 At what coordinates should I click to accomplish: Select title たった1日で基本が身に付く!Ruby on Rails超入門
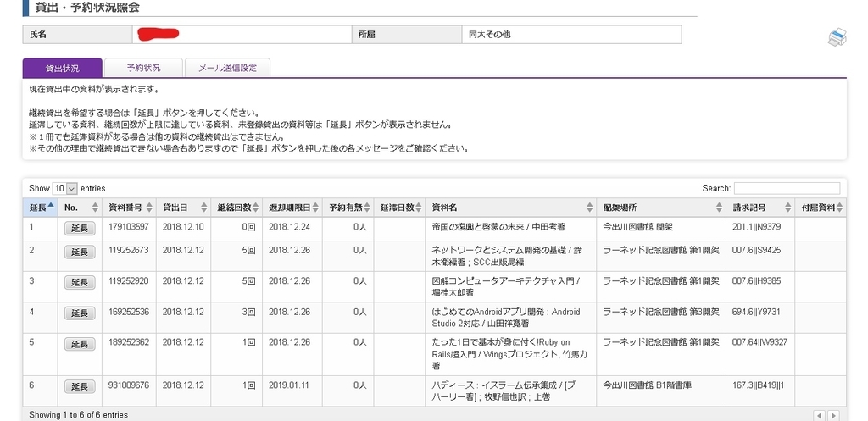pyautogui.click(x=501, y=348)
